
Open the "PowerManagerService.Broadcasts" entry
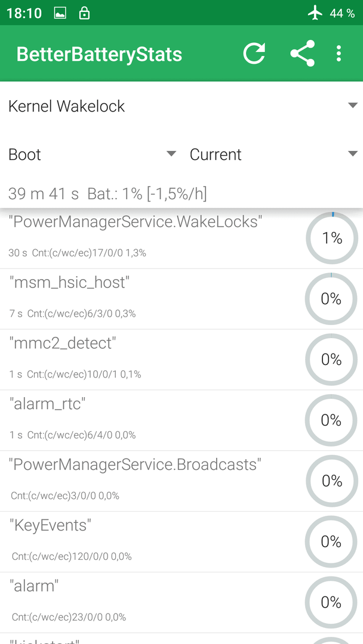(181, 481)
